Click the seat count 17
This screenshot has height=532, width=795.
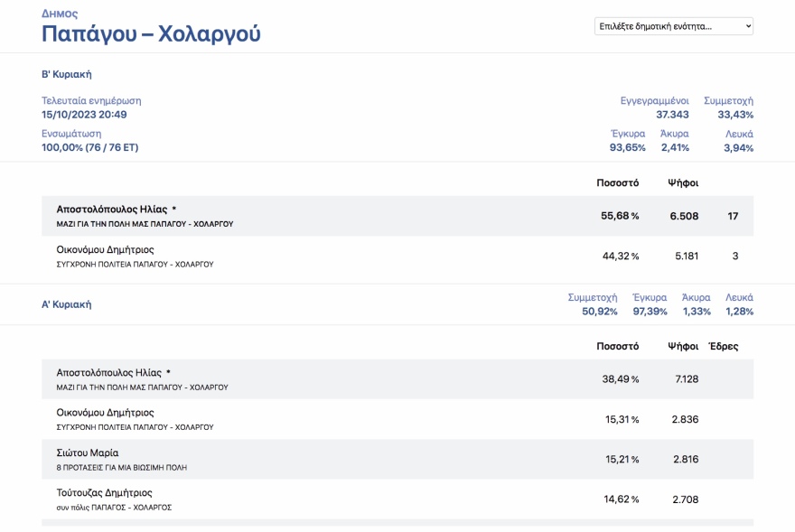733,216
